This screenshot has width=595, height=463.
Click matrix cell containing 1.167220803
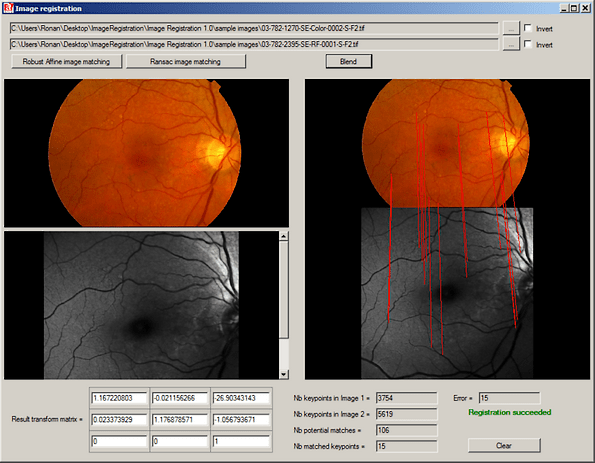point(119,398)
